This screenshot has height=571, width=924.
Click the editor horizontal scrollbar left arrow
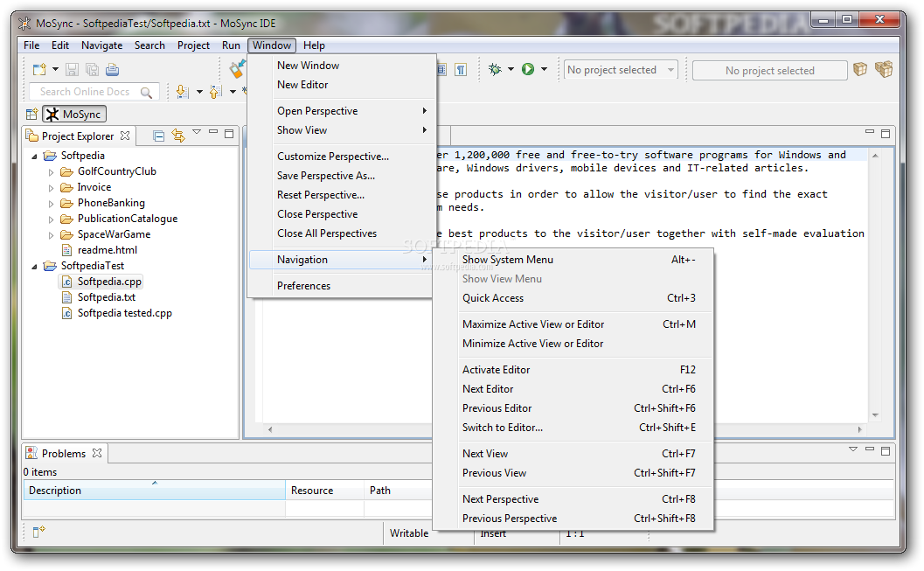(270, 429)
